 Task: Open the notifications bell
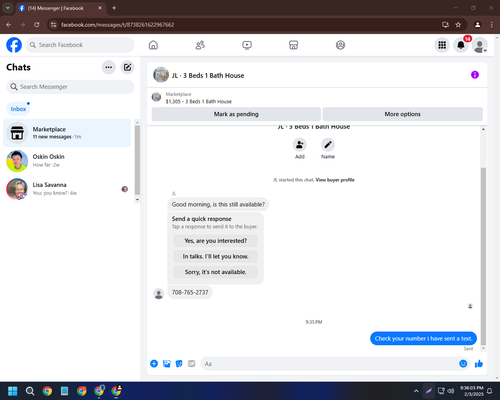coord(461,45)
